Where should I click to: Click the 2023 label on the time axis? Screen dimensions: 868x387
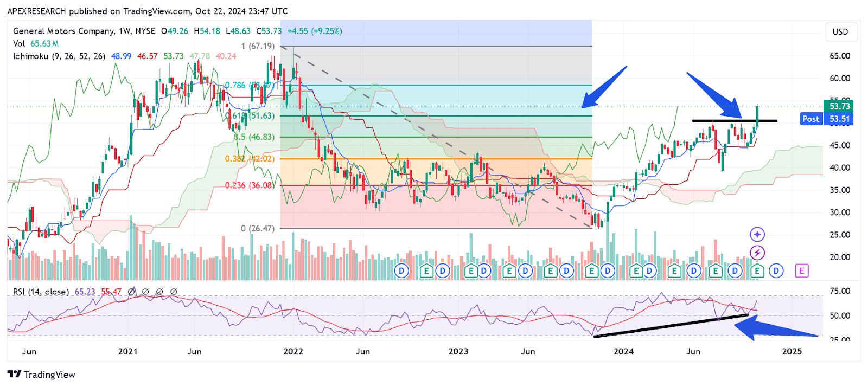(x=458, y=351)
